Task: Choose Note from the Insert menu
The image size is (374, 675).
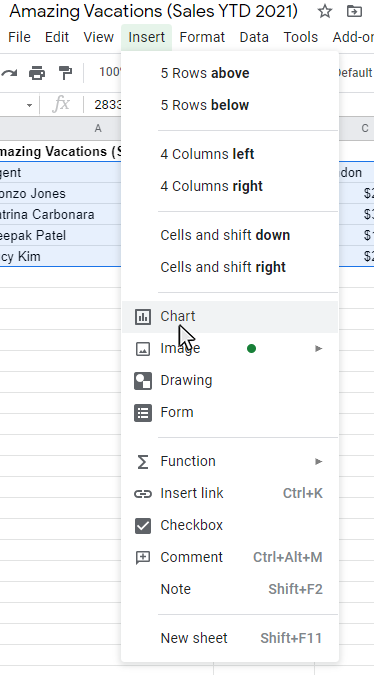Action: pyautogui.click(x=230, y=589)
